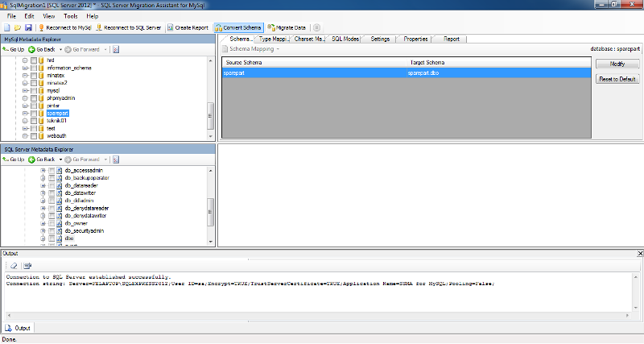
Task: Close the Output panel with X
Action: [x=640, y=254]
